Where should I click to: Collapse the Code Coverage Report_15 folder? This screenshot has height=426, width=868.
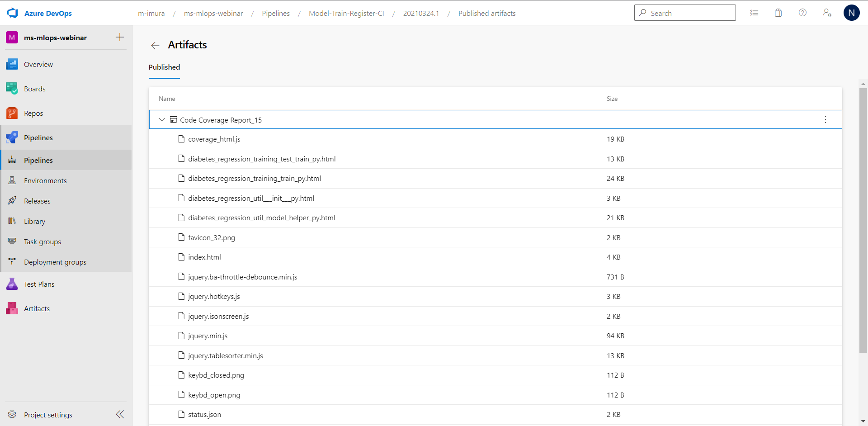coord(162,120)
